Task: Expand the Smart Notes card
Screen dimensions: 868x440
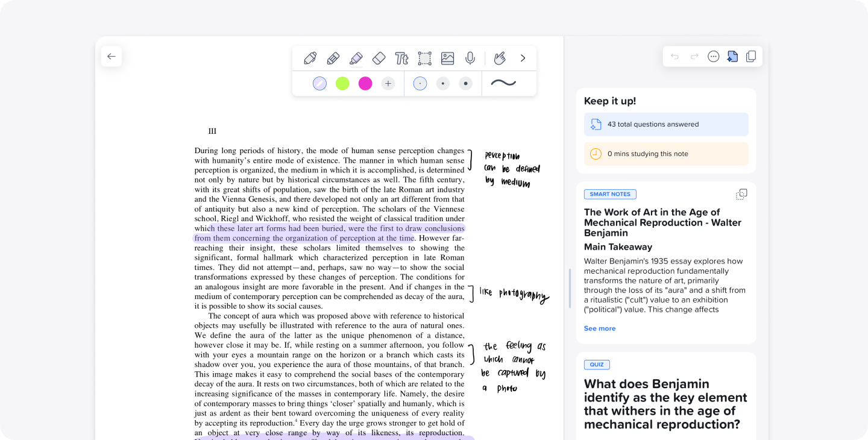Action: click(x=741, y=194)
